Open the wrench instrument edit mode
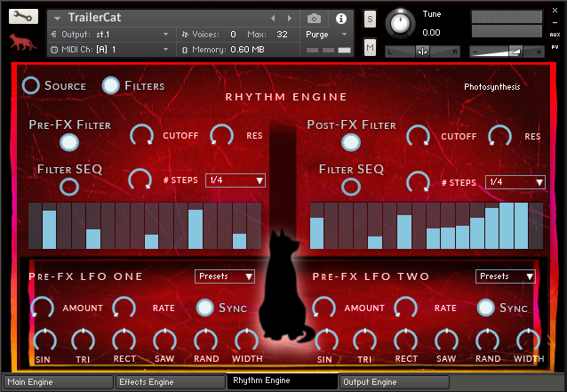567x392 pixels. [23, 17]
